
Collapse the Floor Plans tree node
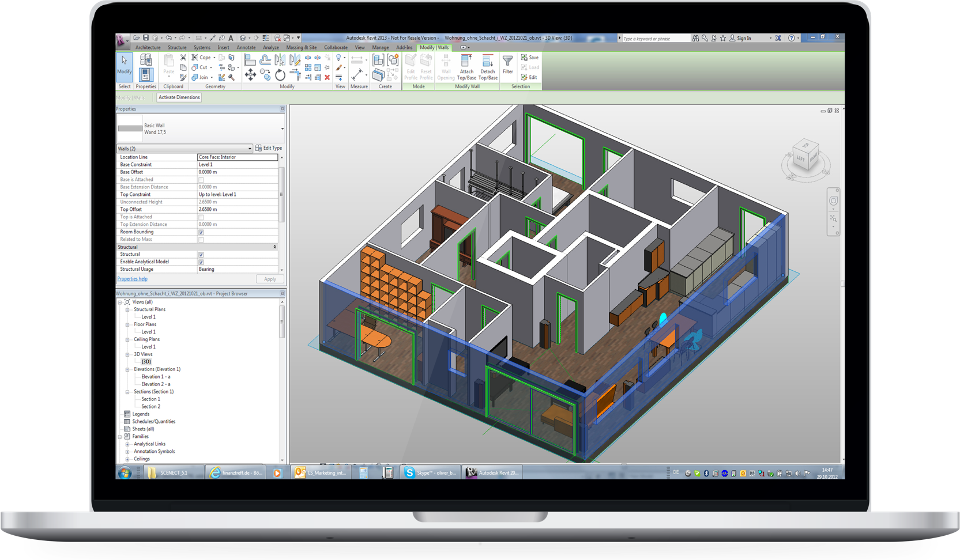(x=127, y=324)
